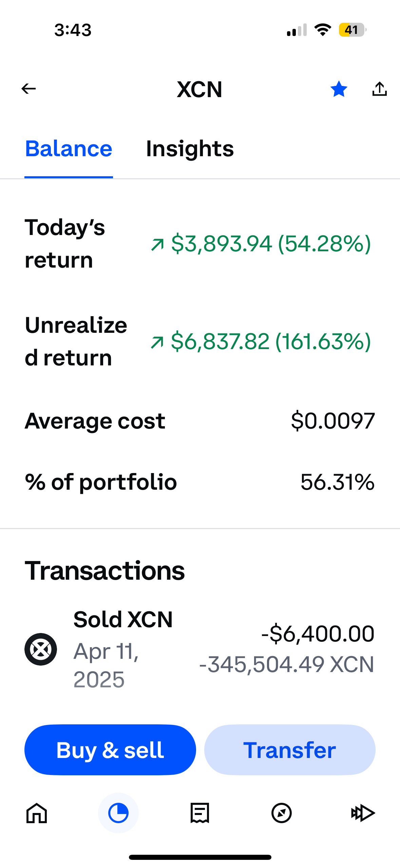Tap the XCN coin icon in transaction
The width and height of the screenshot is (400, 868).
point(41,649)
